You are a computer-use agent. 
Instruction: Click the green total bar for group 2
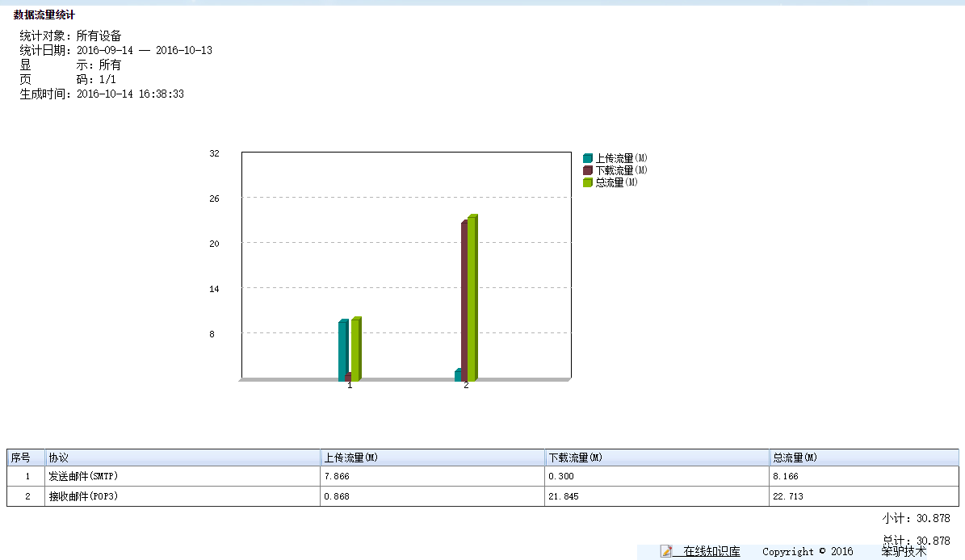472,297
